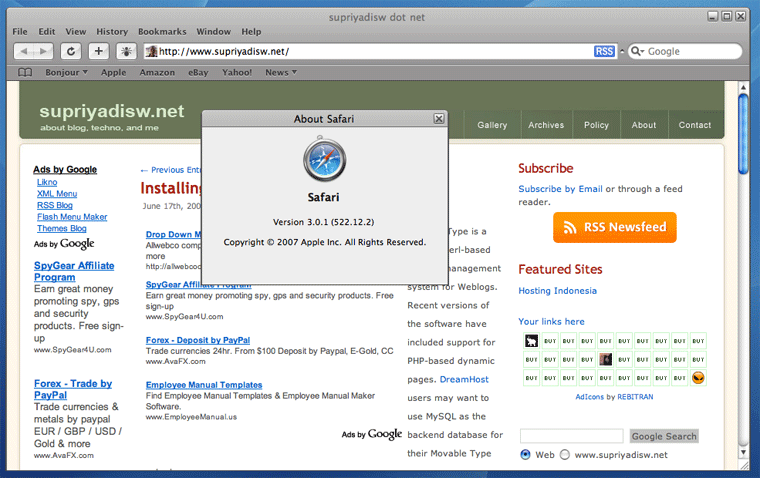This screenshot has height=478, width=760.
Task: Open the eBay bookmark
Action: click(198, 72)
